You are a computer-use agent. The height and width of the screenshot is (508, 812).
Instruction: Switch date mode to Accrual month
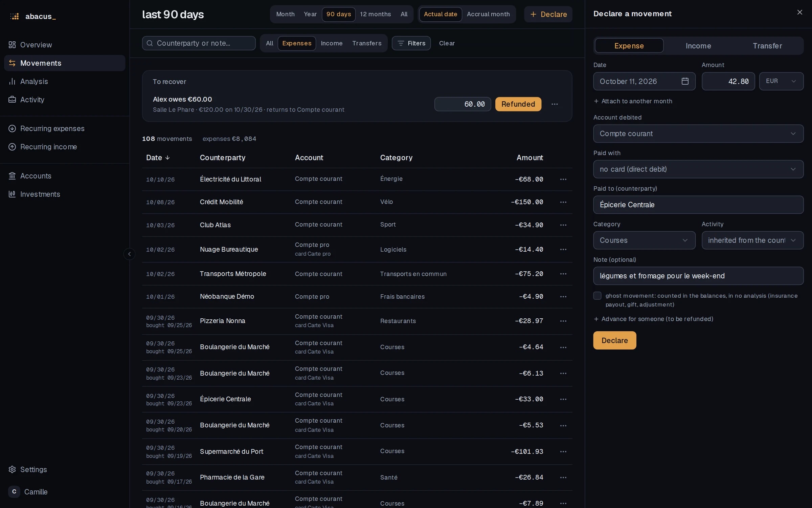[488, 14]
